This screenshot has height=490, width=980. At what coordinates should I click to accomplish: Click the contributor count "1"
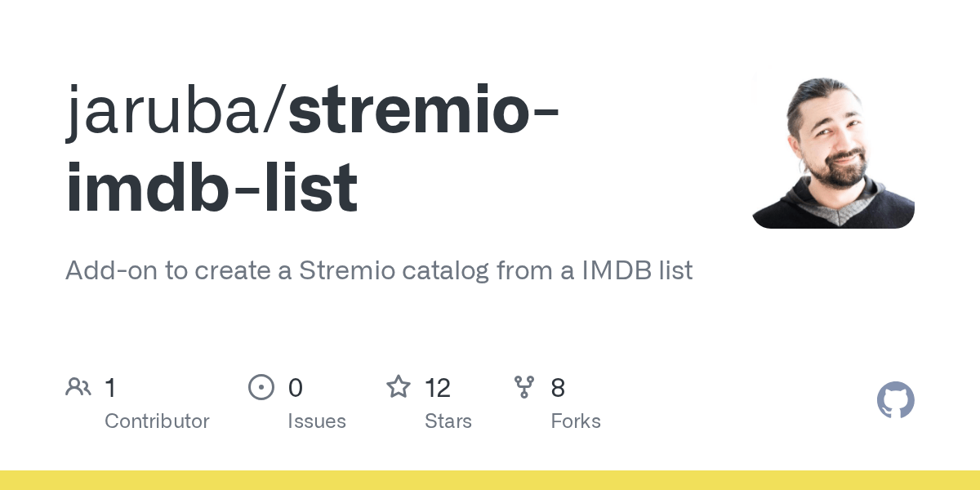click(111, 387)
